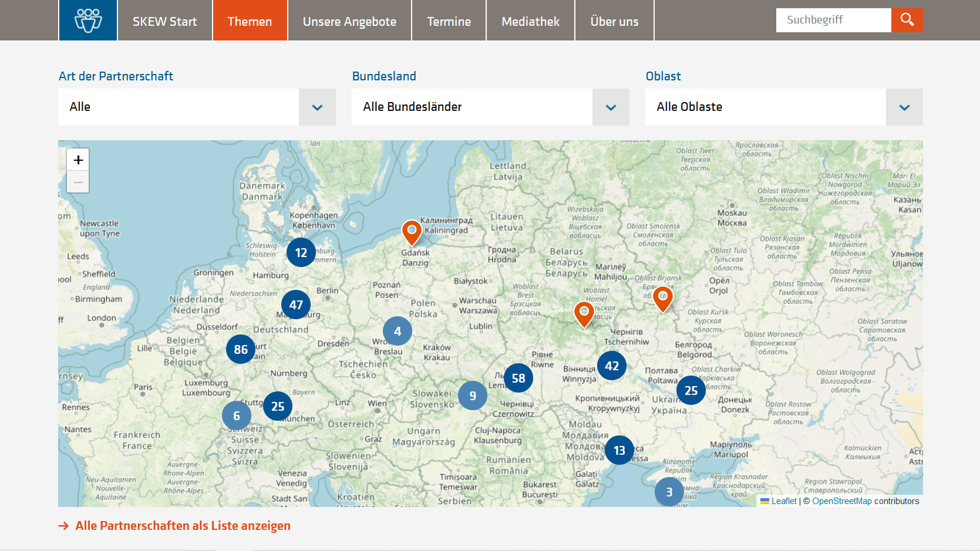Open the Über uns menu item
This screenshot has width=980, height=551.
pos(615,21)
